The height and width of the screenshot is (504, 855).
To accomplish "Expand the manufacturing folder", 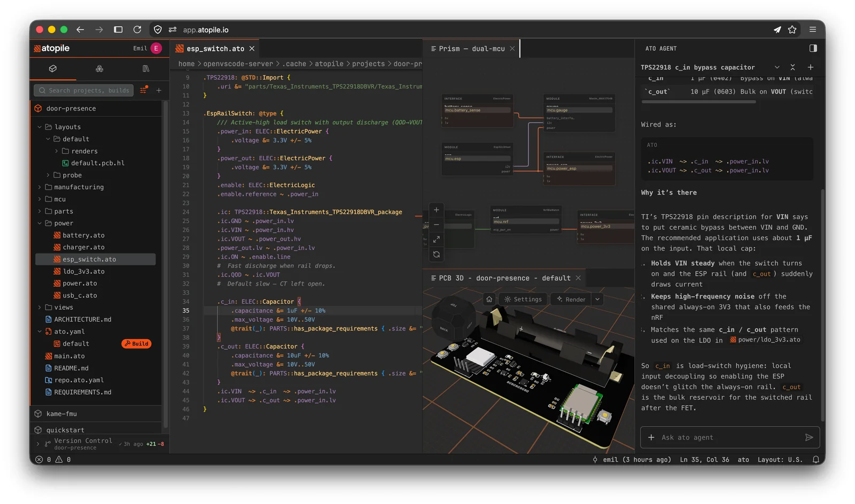I will (x=40, y=187).
